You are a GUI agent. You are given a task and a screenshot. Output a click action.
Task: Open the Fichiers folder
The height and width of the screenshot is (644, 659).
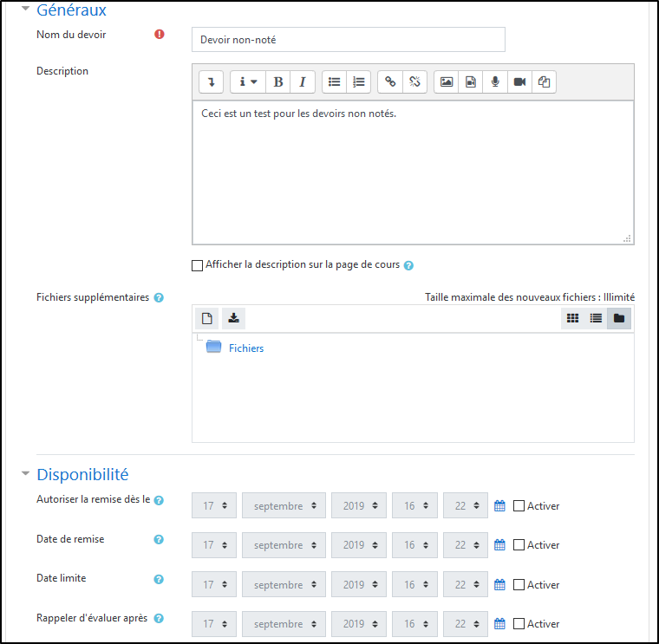(x=245, y=348)
